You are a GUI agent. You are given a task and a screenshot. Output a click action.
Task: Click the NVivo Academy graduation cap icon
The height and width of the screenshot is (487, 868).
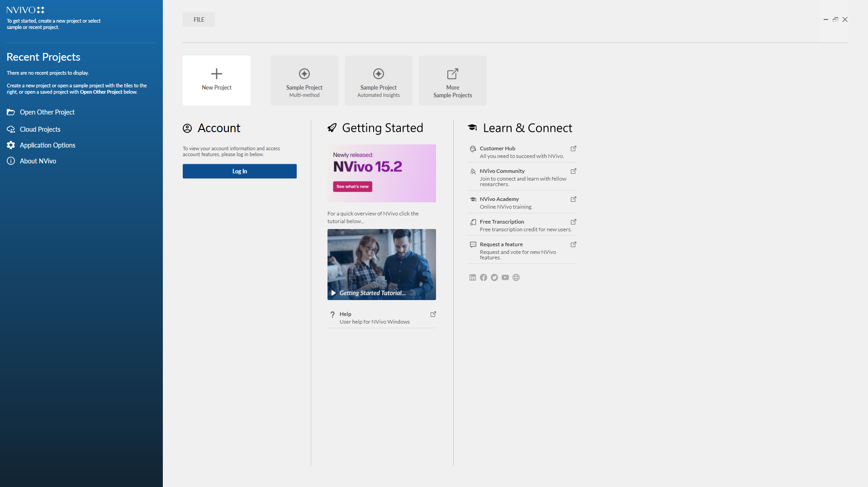(473, 200)
